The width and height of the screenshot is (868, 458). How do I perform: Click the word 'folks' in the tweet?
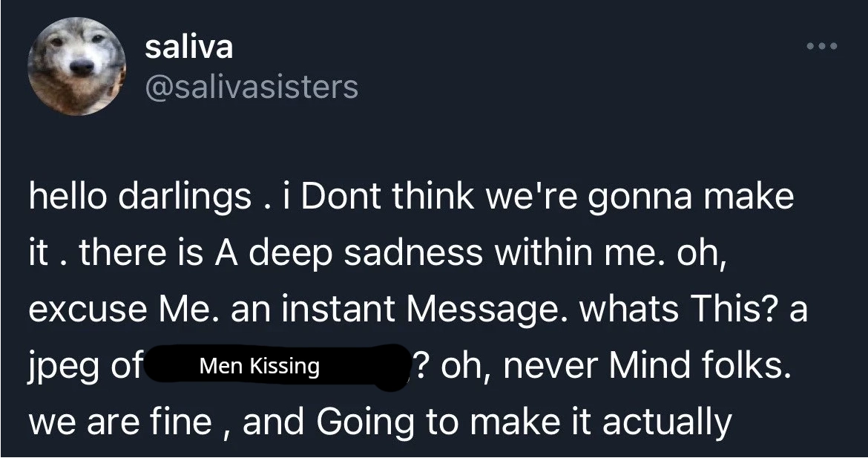point(745,366)
